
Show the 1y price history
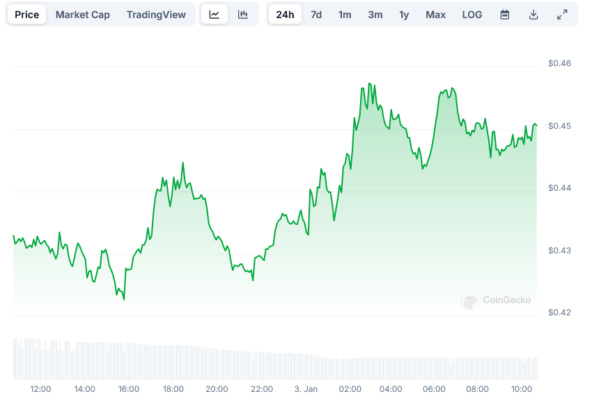pos(404,15)
